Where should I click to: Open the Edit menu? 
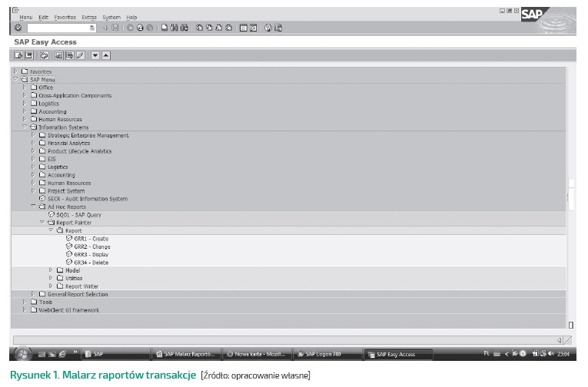coord(44,17)
